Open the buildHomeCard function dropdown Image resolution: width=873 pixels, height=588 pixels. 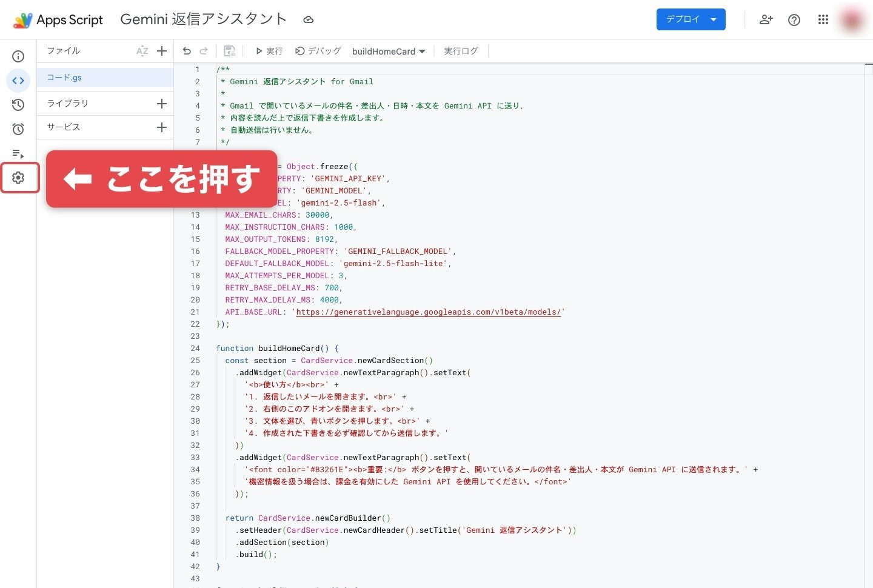[389, 52]
